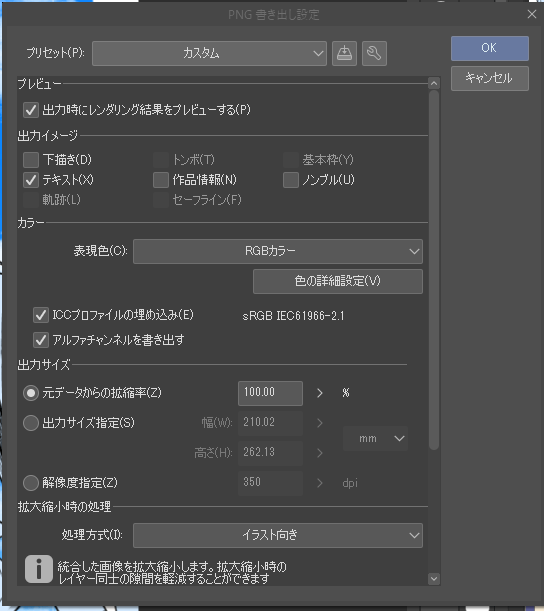Click scrollbar up arrow
Image resolution: width=544 pixels, height=611 pixels.
pyautogui.click(x=434, y=83)
